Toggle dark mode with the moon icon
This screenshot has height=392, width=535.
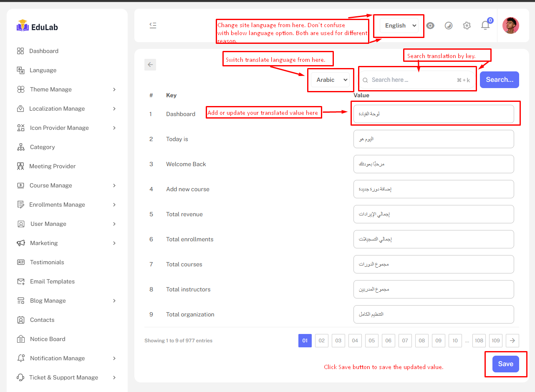(448, 25)
